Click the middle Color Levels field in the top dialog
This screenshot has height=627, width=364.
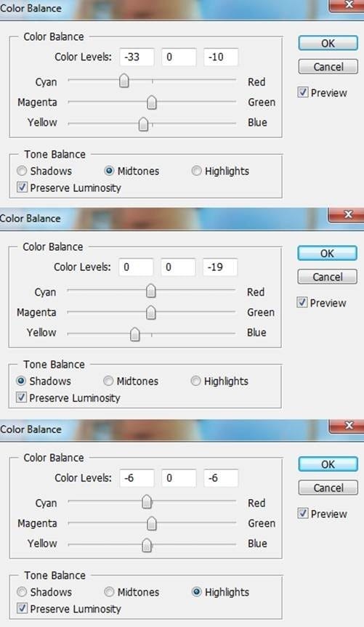coord(179,57)
